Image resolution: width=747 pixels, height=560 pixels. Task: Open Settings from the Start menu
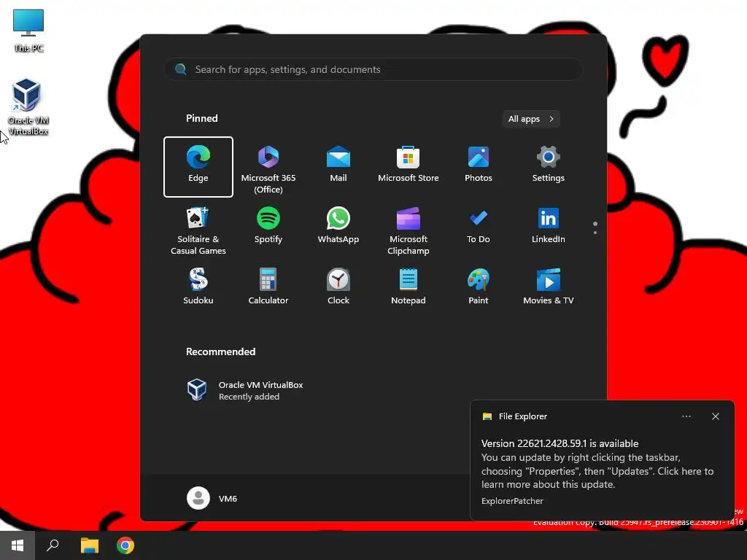pyautogui.click(x=549, y=167)
